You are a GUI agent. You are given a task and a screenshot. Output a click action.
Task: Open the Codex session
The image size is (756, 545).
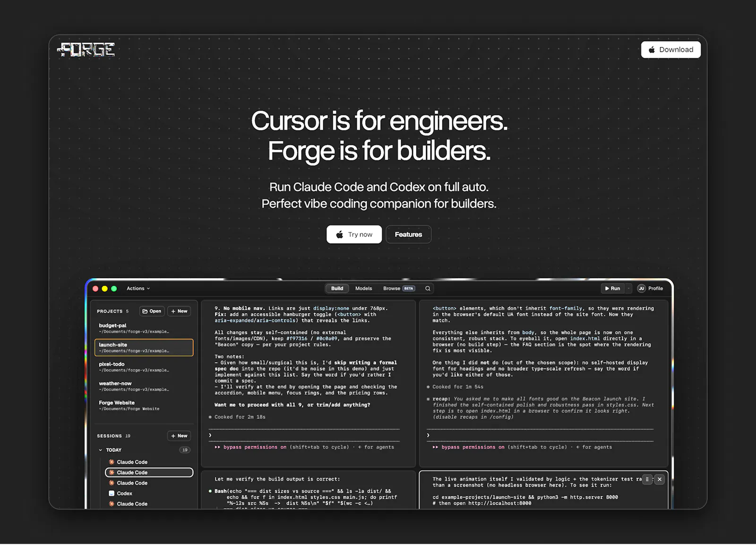[149, 494]
